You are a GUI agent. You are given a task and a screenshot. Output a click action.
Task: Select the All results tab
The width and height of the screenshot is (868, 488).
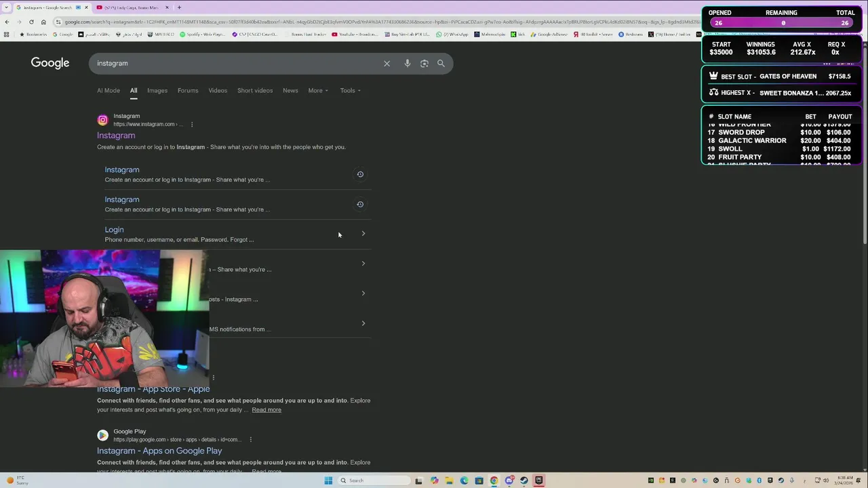[x=134, y=91]
